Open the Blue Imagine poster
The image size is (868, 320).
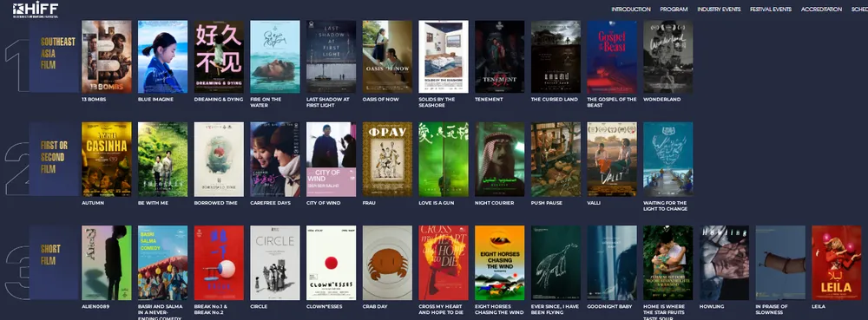click(x=163, y=56)
